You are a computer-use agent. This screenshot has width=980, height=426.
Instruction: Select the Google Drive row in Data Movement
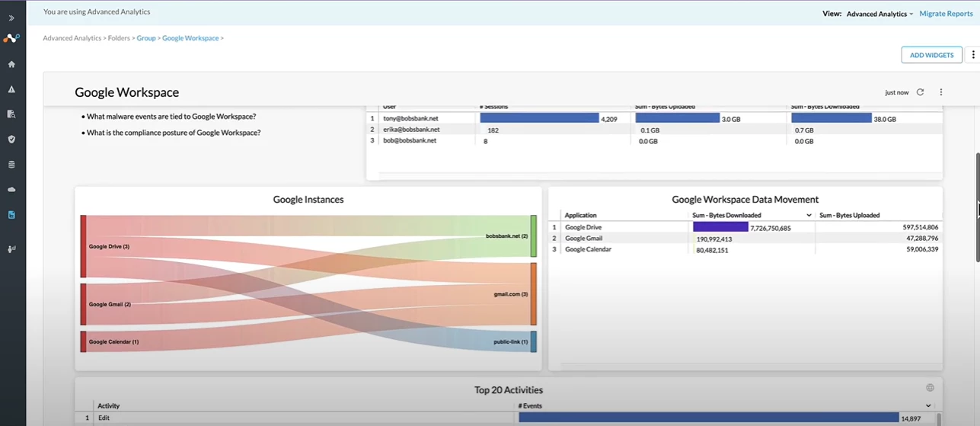[745, 227]
